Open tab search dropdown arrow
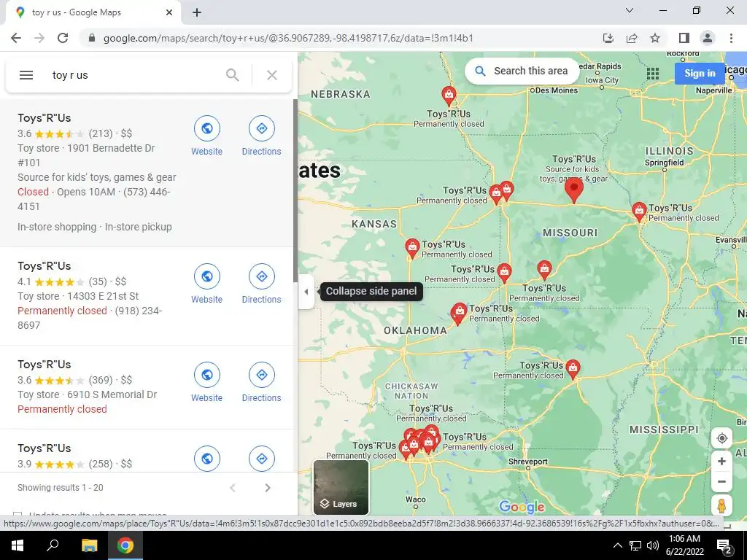Image resolution: width=747 pixels, height=560 pixels. click(630, 10)
